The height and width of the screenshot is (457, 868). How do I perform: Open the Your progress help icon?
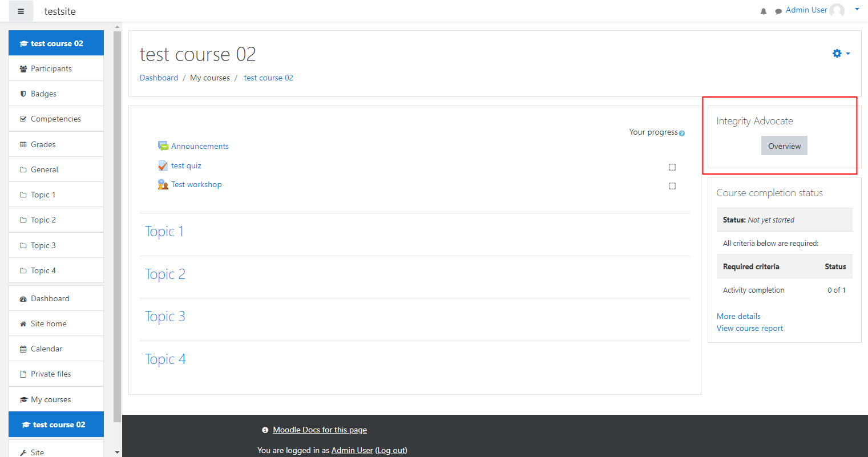tap(682, 134)
